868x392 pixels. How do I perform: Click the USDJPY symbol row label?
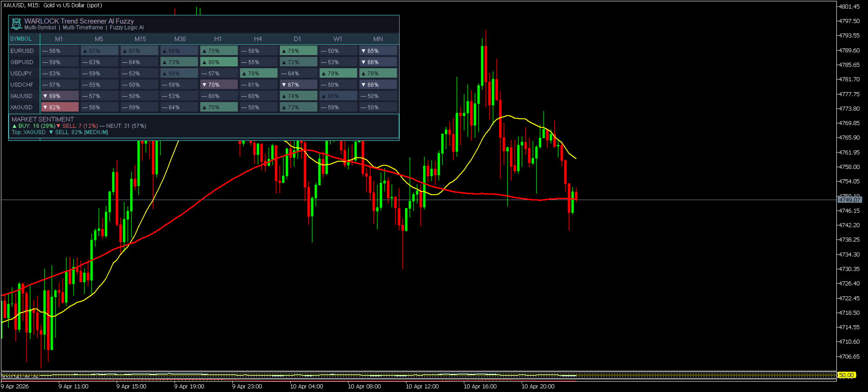[x=21, y=74]
